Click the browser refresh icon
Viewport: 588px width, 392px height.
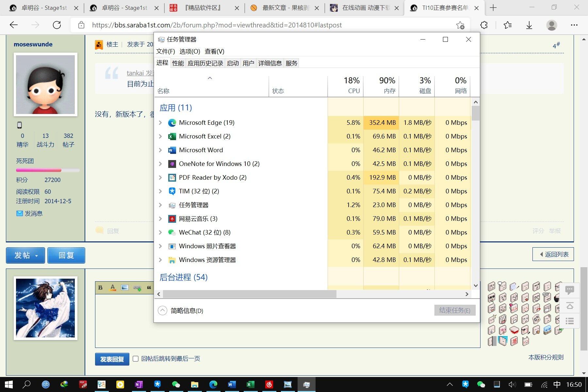tap(57, 25)
